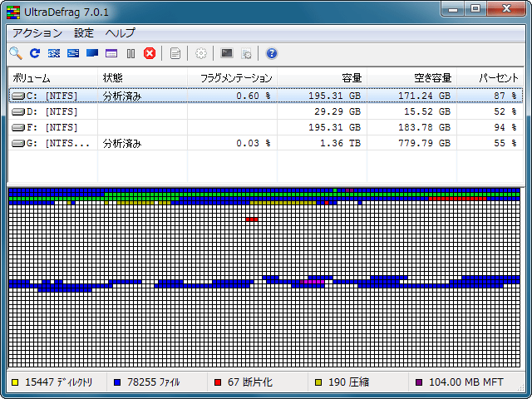The width and height of the screenshot is (532, 399).
Task: Click 0.03 % fragmentation value
Action: [x=254, y=143]
